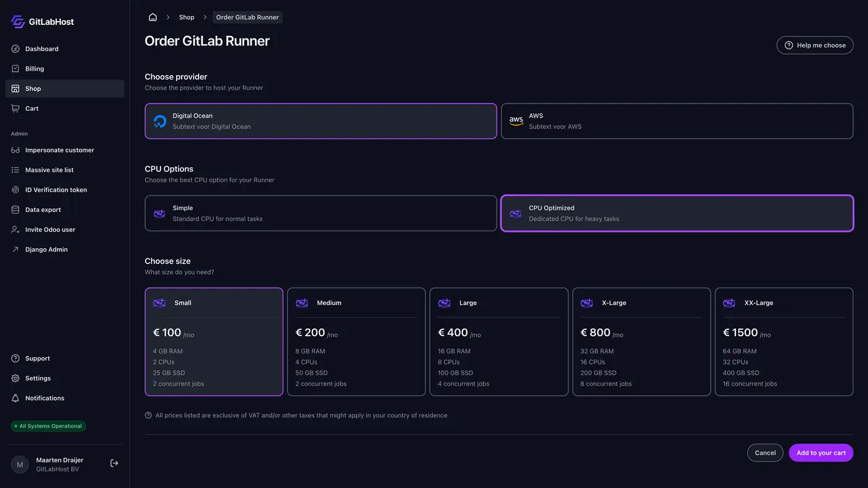The width and height of the screenshot is (868, 488).
Task: Open Django Admin link
Action: tap(64, 249)
